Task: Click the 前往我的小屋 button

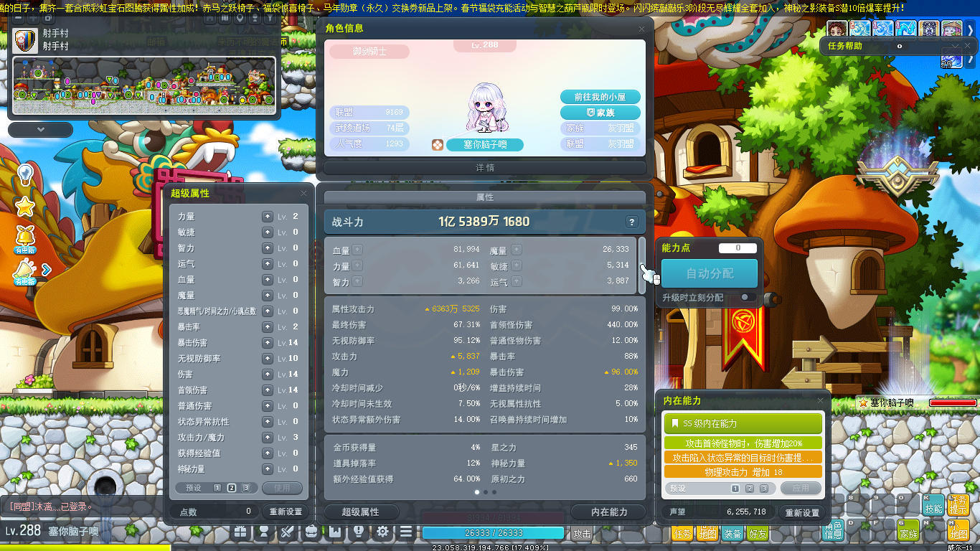Action: point(600,97)
